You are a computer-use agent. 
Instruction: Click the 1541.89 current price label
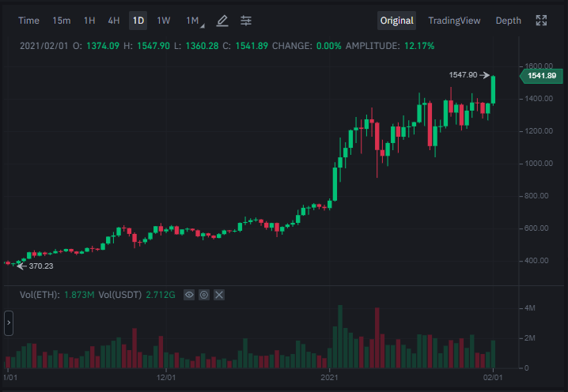tap(541, 76)
